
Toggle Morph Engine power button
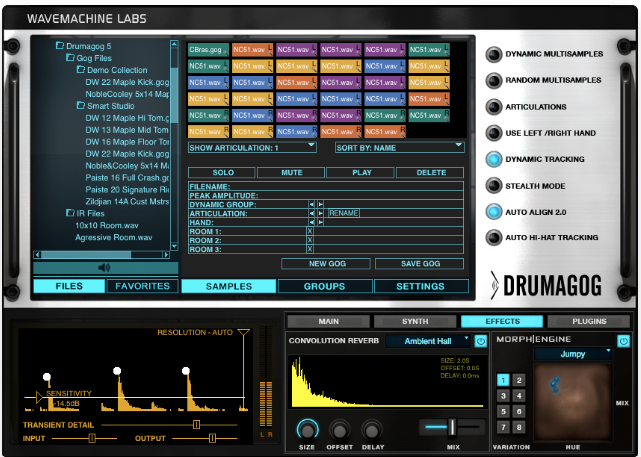click(623, 341)
